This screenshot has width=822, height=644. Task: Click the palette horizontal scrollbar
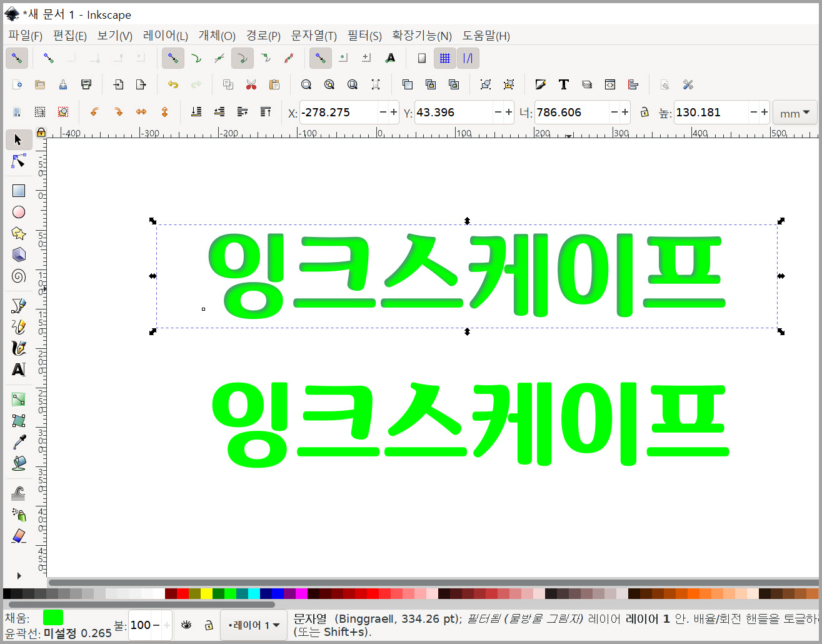tap(141, 604)
